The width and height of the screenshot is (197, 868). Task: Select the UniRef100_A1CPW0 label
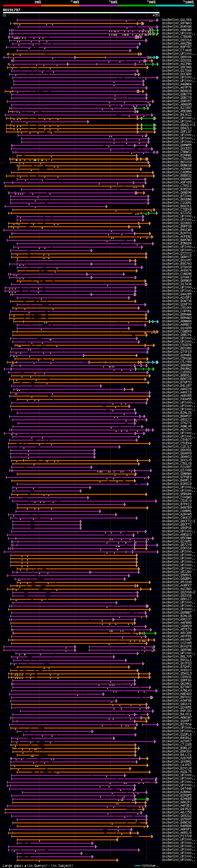coord(177,64)
